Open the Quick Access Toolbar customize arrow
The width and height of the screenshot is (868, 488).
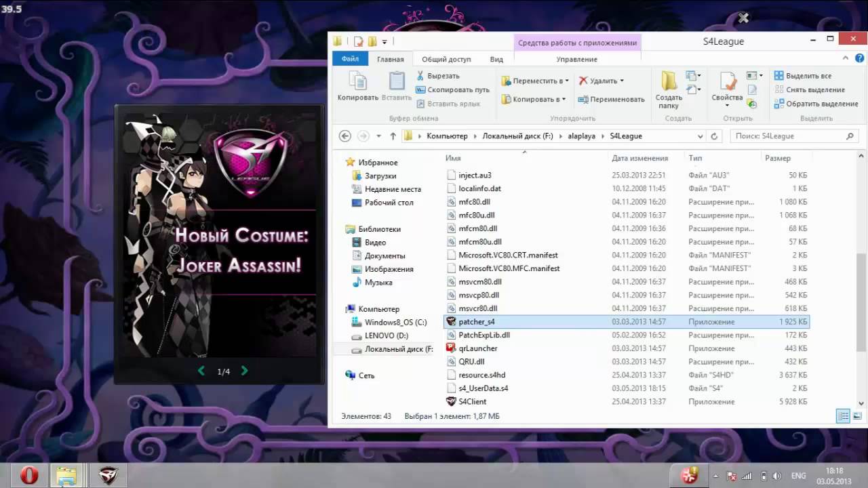384,42
